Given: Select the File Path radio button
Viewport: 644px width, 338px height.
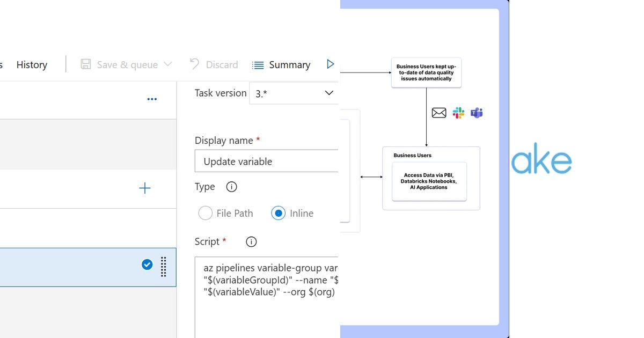Looking at the screenshot, I should (x=206, y=213).
